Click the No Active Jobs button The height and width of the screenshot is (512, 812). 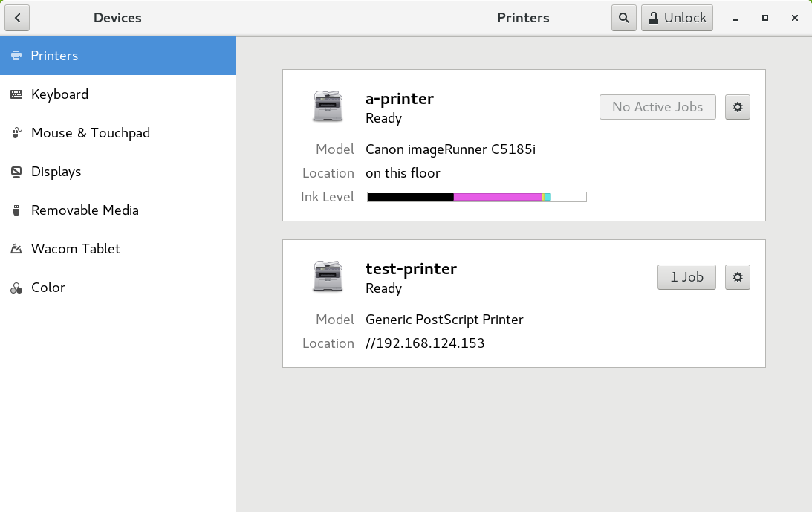click(657, 107)
